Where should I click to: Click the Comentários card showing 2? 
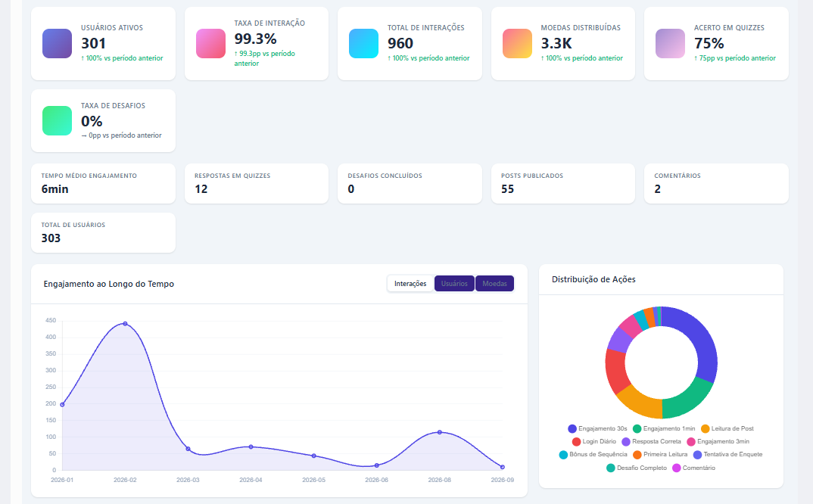pos(716,184)
